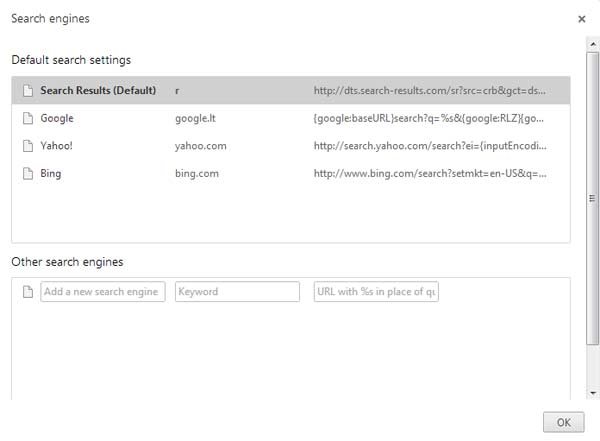
Task: Click the bing.com keyword
Action: point(197,173)
